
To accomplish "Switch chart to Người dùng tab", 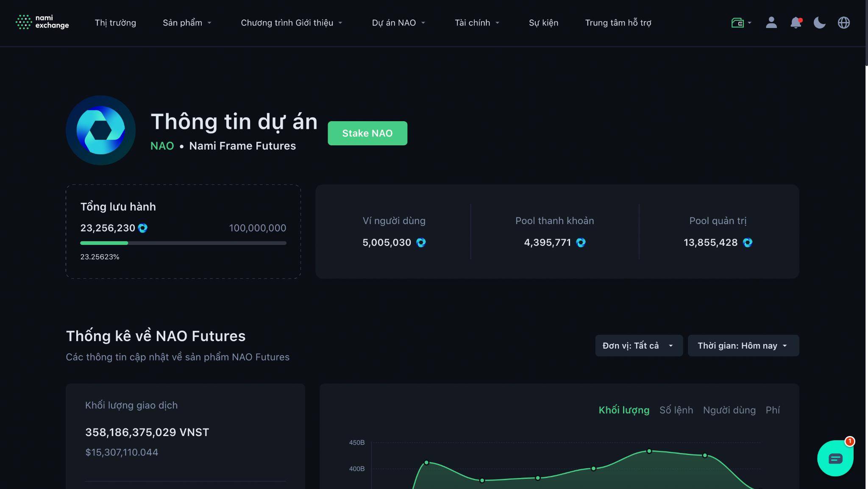I will (x=729, y=410).
